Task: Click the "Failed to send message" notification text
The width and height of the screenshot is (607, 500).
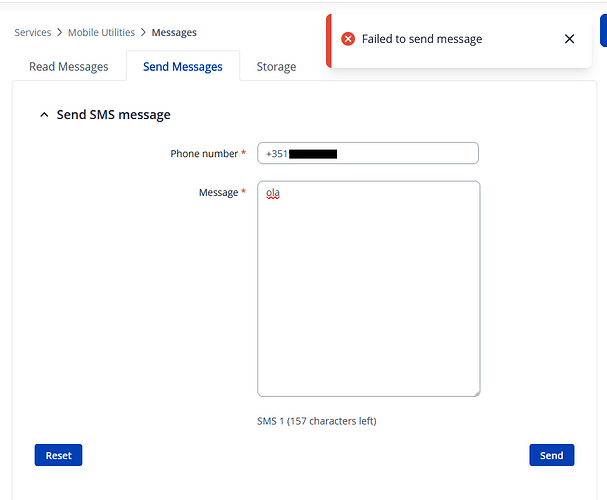Action: tap(422, 39)
